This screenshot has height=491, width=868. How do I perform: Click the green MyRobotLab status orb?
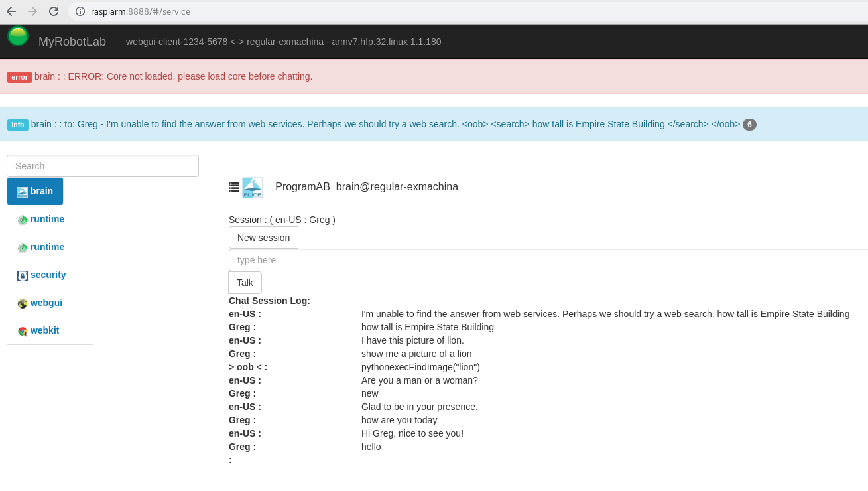point(18,36)
